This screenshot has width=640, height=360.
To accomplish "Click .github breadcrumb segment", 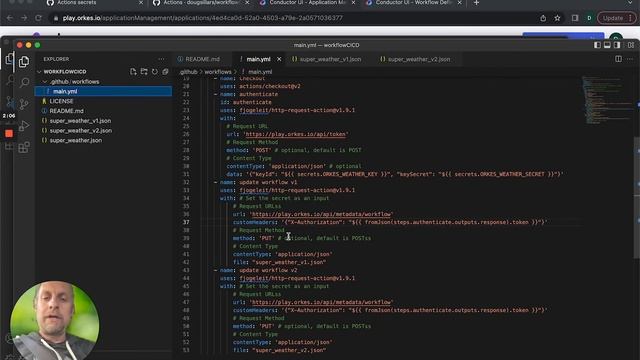I will click(188, 72).
